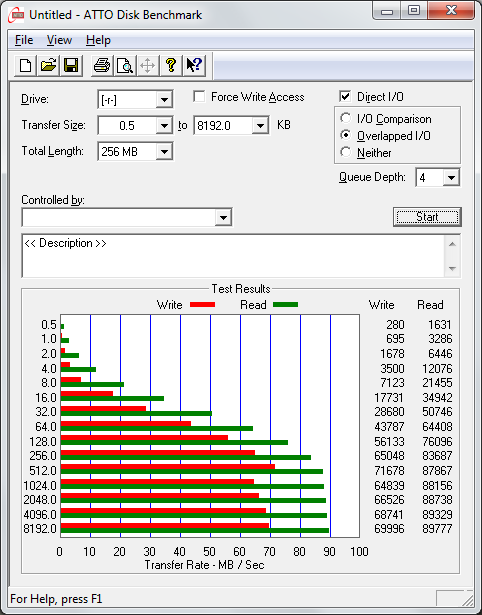Open the maximum Transfer Size 8192.0 dropdown
Screen dimensions: 482x615
pos(260,126)
